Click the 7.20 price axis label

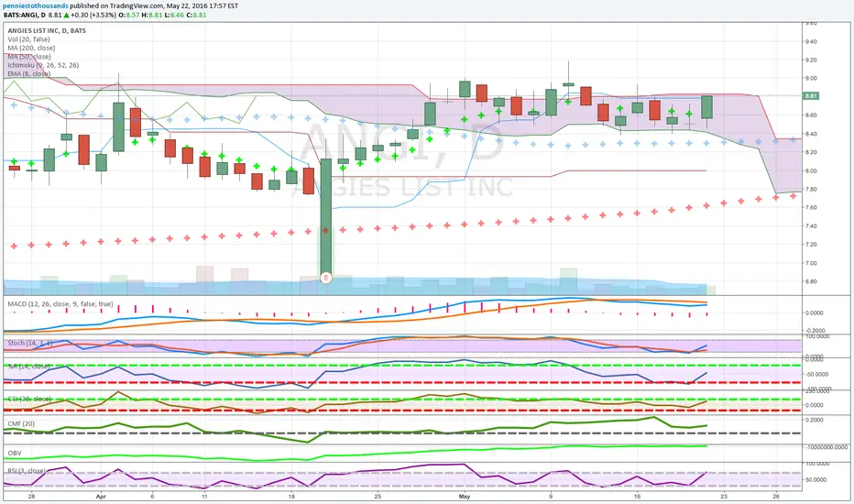810,245
